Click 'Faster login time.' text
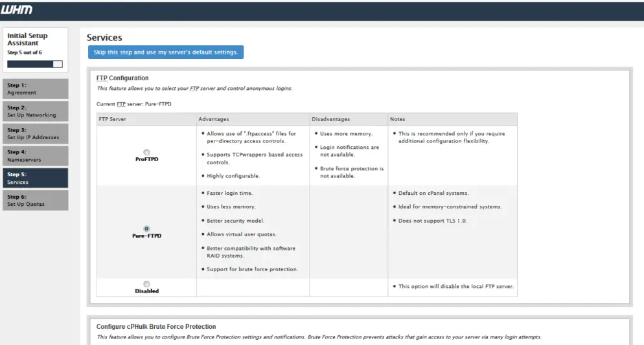The width and height of the screenshot is (644, 345). coord(229,194)
